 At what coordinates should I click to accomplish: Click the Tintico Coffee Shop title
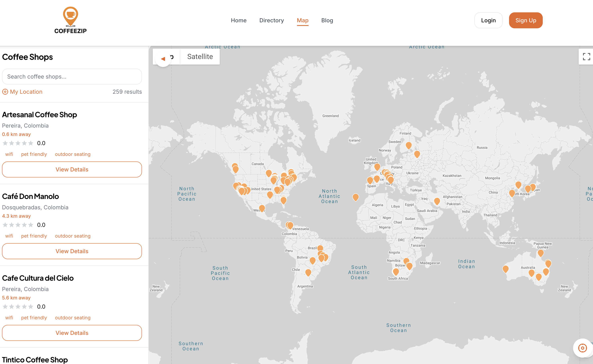35,360
